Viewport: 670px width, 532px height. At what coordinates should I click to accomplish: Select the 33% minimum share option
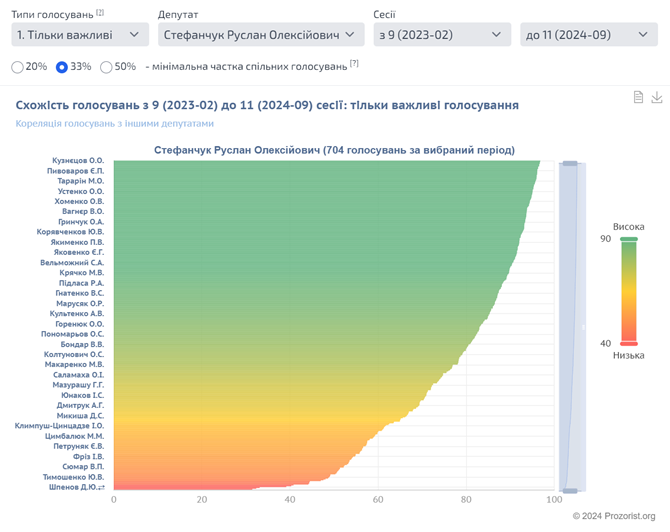coord(62,67)
